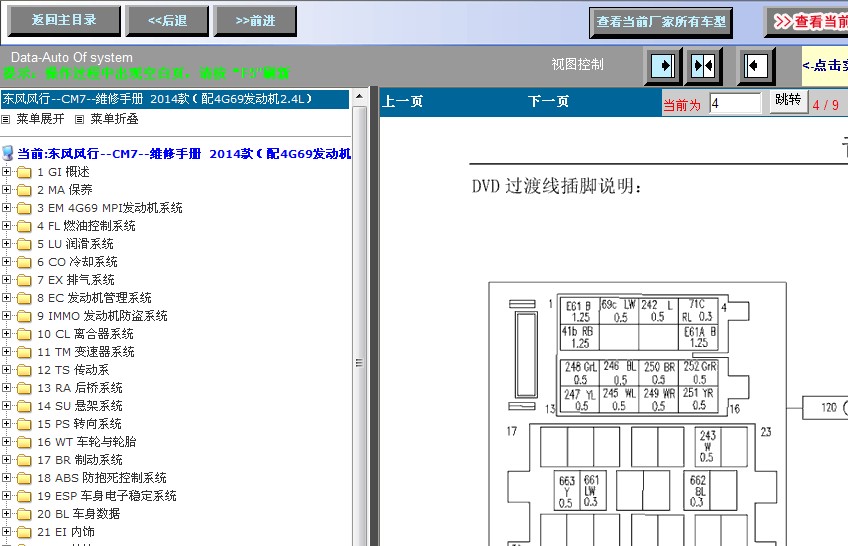Screen dimensions: 848x546
Task: Click the <<后退 back button
Action: [167, 21]
